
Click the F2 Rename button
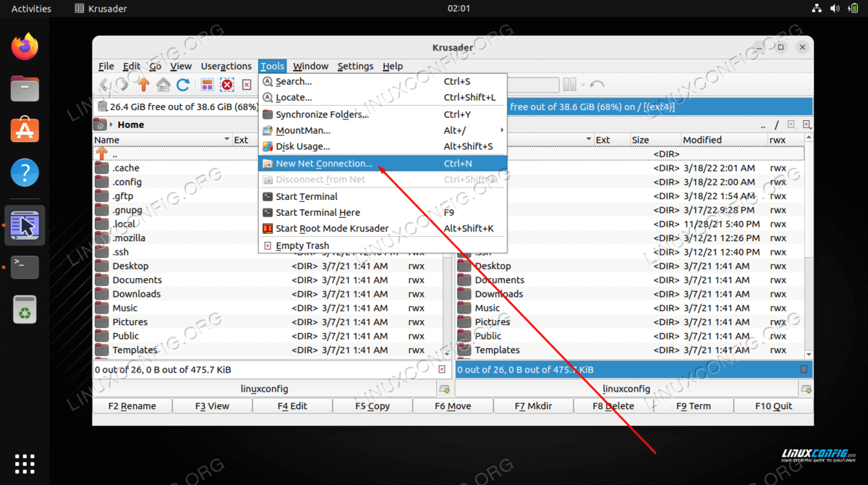coord(132,406)
